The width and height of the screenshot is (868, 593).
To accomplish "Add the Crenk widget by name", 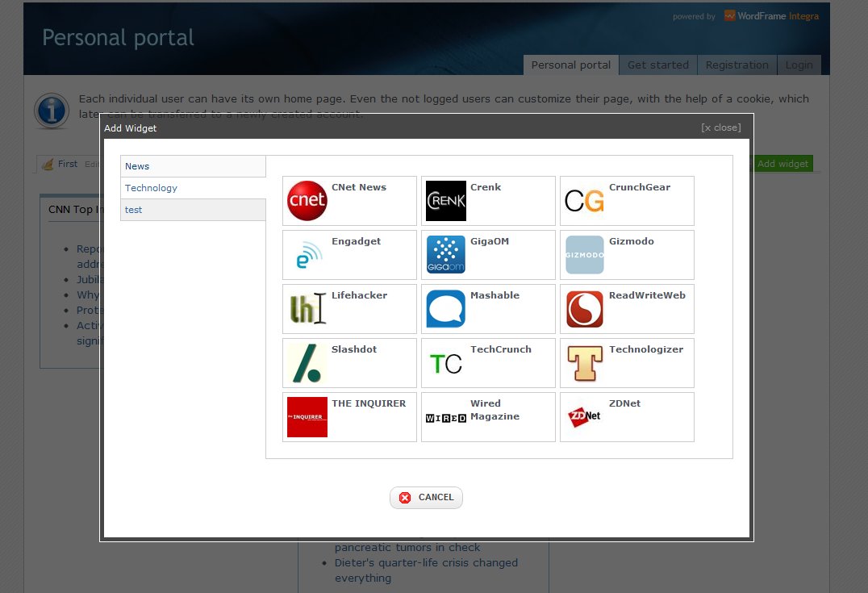I will tap(486, 187).
